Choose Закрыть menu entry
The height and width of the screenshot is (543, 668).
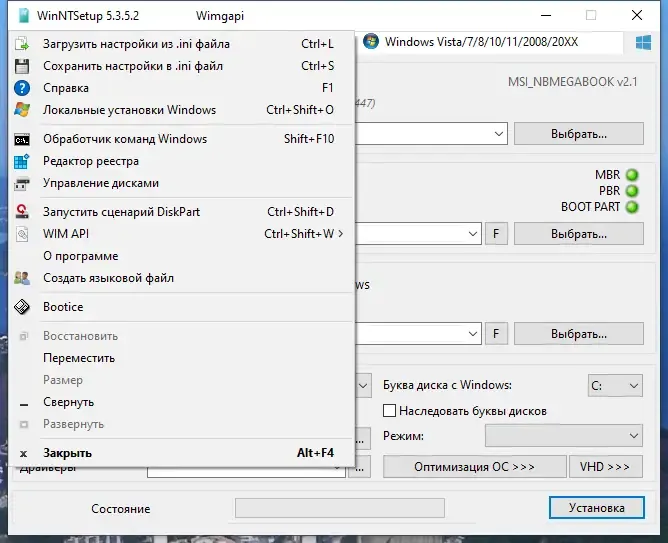coord(182,453)
